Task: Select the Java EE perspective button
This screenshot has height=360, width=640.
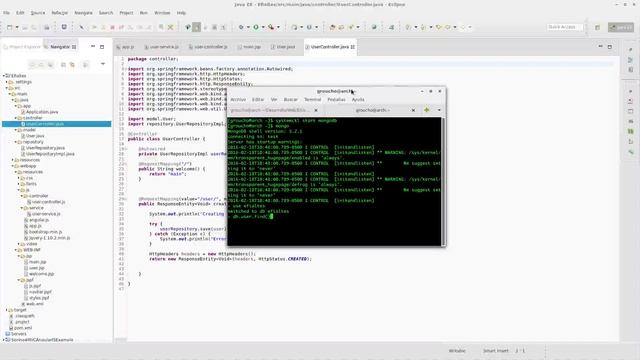Action: point(621,27)
